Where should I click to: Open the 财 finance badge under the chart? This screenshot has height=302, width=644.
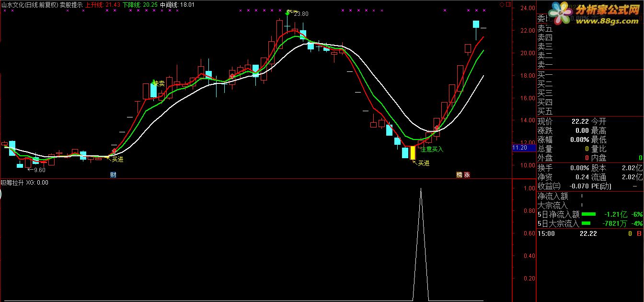pos(113,175)
